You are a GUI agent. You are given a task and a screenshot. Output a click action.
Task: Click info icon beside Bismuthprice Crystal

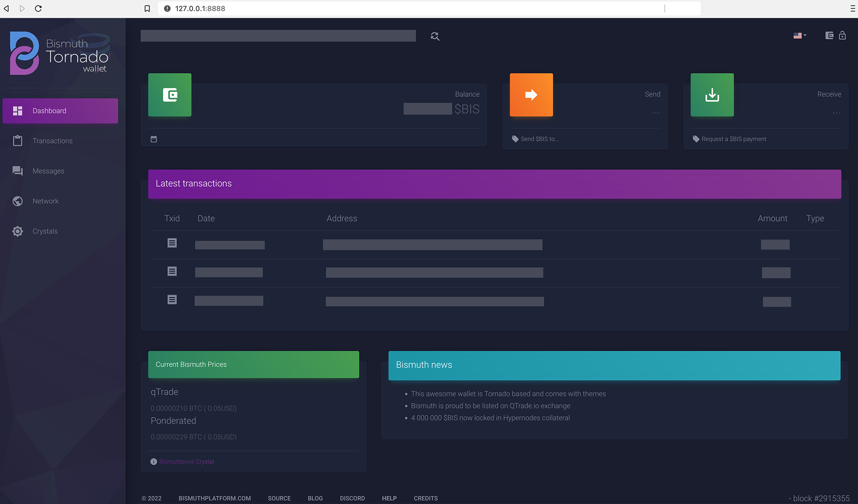pos(154,462)
